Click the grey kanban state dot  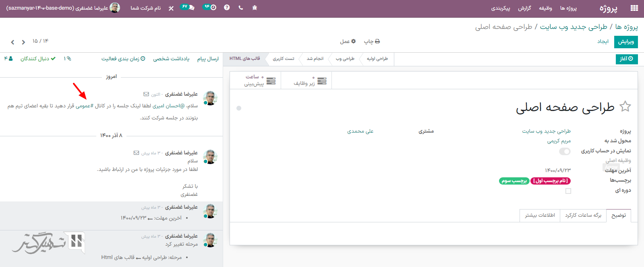[239, 108]
